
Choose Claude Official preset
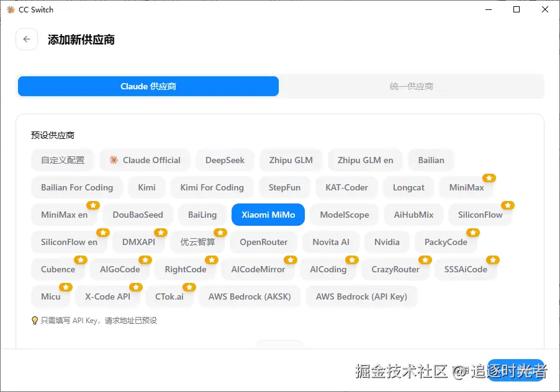click(x=145, y=160)
